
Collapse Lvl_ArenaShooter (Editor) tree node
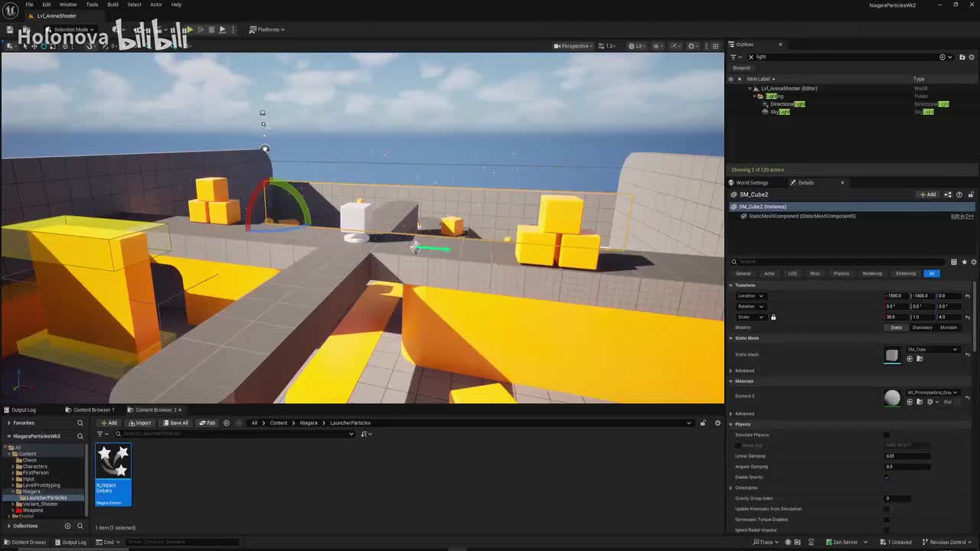pos(750,88)
